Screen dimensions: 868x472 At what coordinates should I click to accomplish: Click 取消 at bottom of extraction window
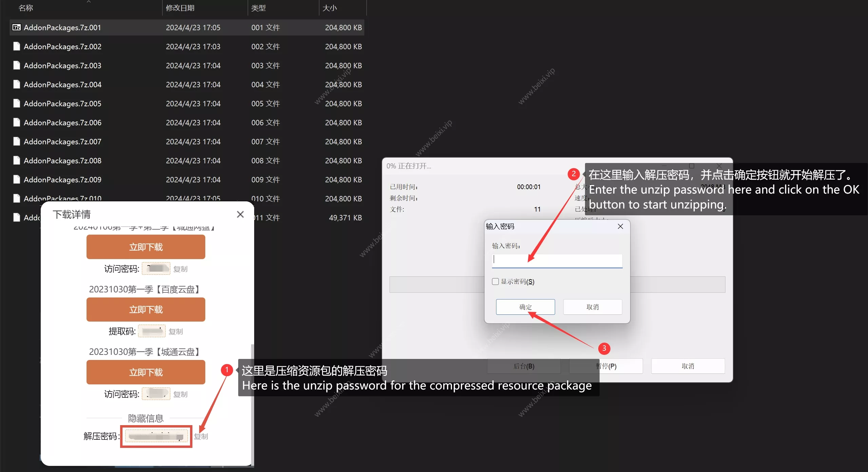point(688,366)
